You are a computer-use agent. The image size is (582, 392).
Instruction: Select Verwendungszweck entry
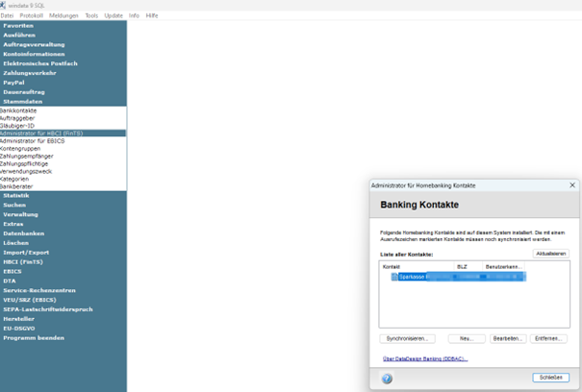click(x=63, y=171)
